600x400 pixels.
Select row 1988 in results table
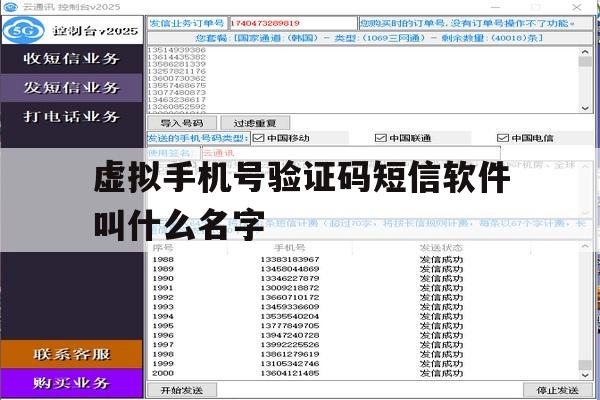[364, 260]
